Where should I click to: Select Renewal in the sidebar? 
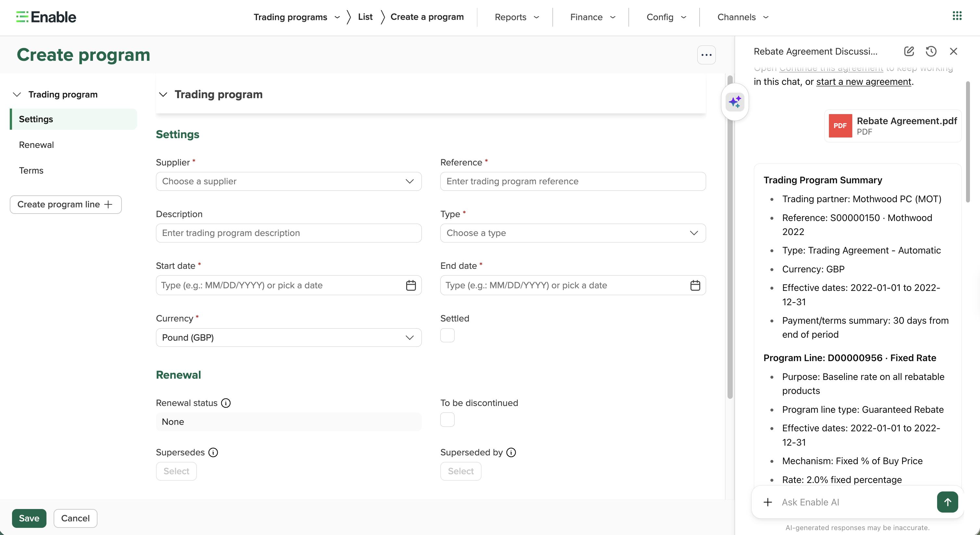pyautogui.click(x=36, y=145)
